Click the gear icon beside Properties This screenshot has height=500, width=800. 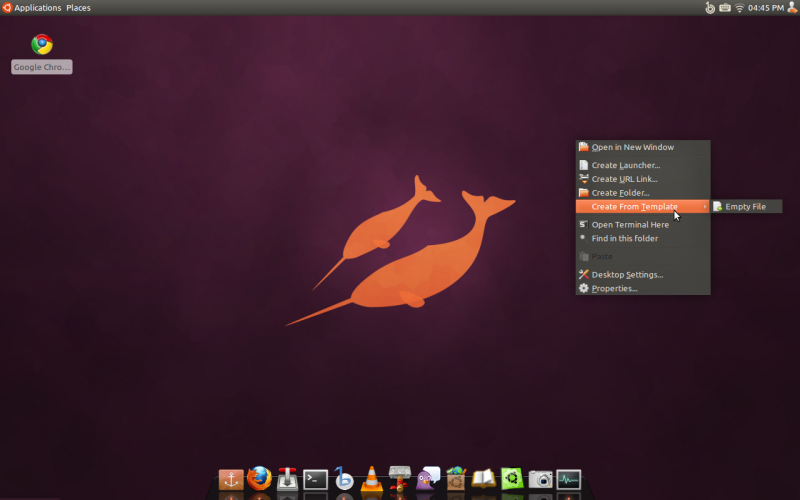(584, 288)
